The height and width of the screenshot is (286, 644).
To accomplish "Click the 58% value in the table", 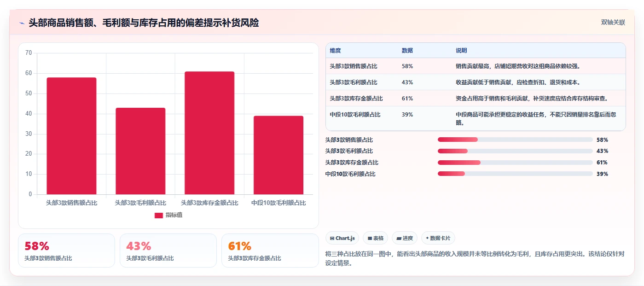I will coord(407,66).
